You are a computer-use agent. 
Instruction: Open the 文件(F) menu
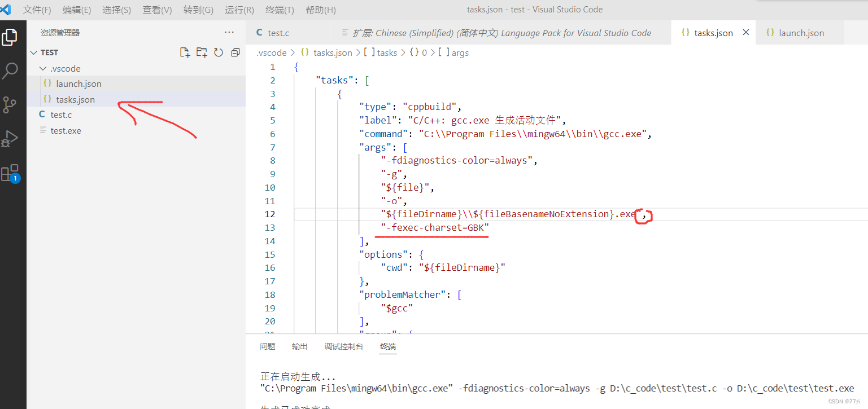click(x=37, y=10)
